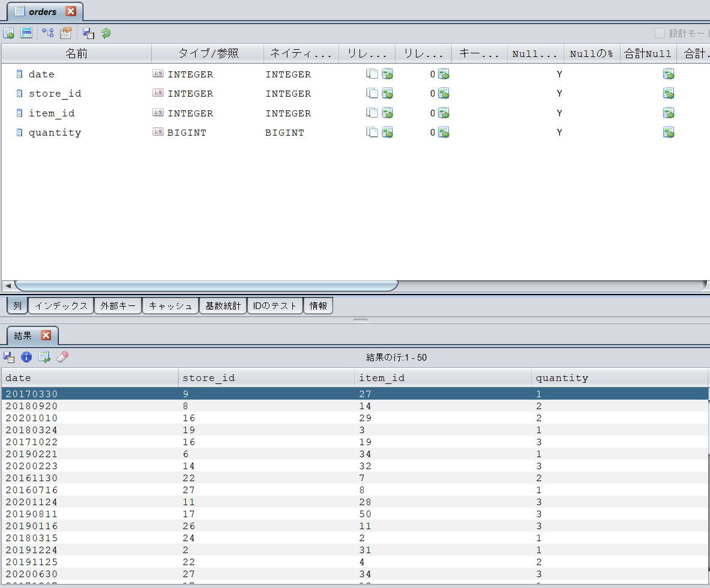Click the blue table view icon in top toolbar

click(26, 33)
